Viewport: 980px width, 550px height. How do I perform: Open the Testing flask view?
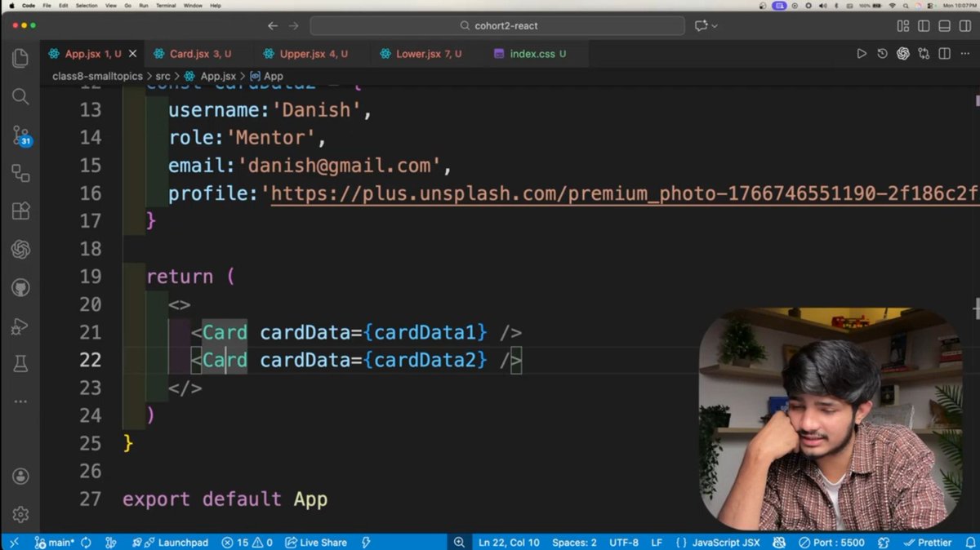20,365
